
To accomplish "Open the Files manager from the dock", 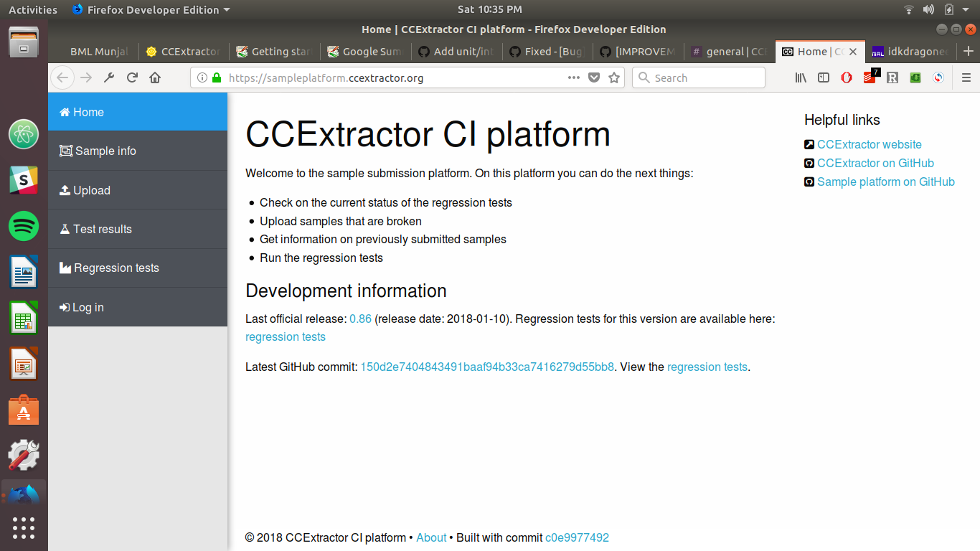I will pos(24,43).
